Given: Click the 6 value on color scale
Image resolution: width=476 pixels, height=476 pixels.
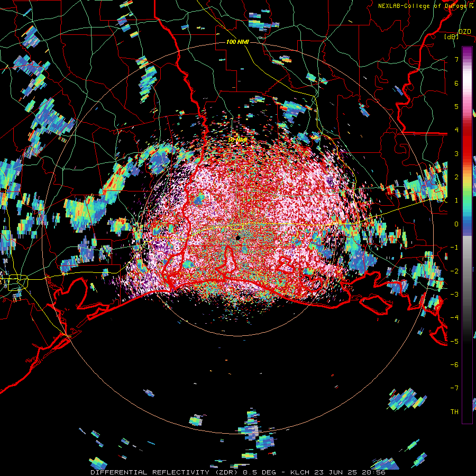Looking at the screenshot, I should pos(456,83).
